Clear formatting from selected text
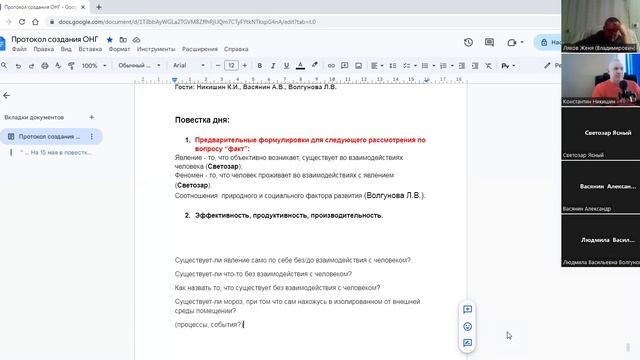Viewport: 640px width, 360px height. 489,66
